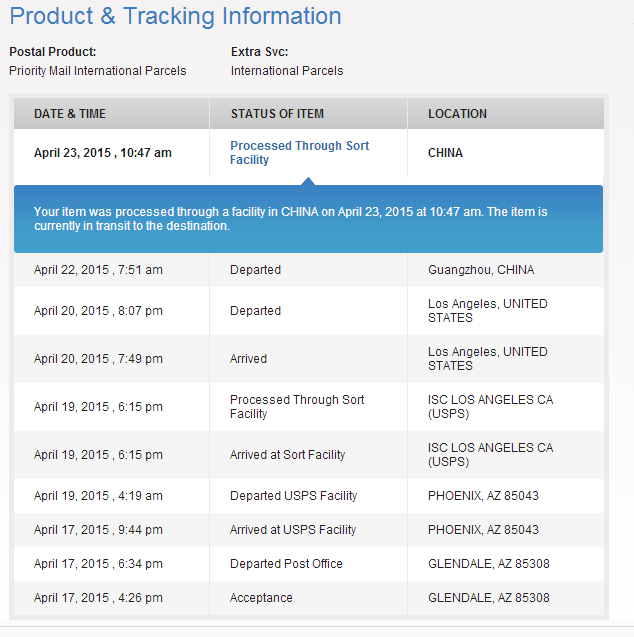Click the CHINA location in top row
The width and height of the screenshot is (634, 637).
tap(445, 153)
